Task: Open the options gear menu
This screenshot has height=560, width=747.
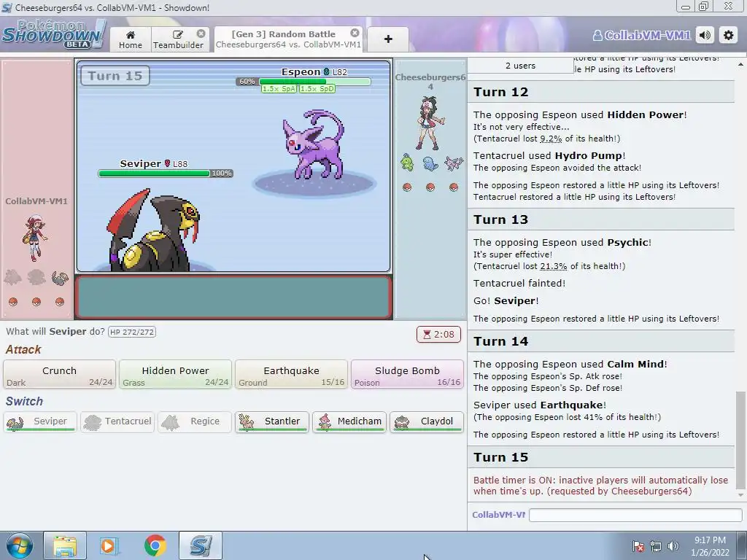Action: (x=729, y=35)
